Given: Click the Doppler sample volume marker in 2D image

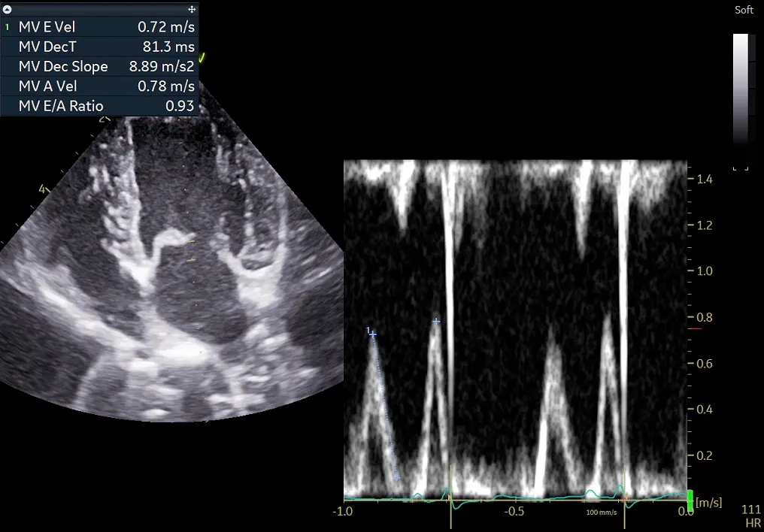Looking at the screenshot, I should coord(190,250).
